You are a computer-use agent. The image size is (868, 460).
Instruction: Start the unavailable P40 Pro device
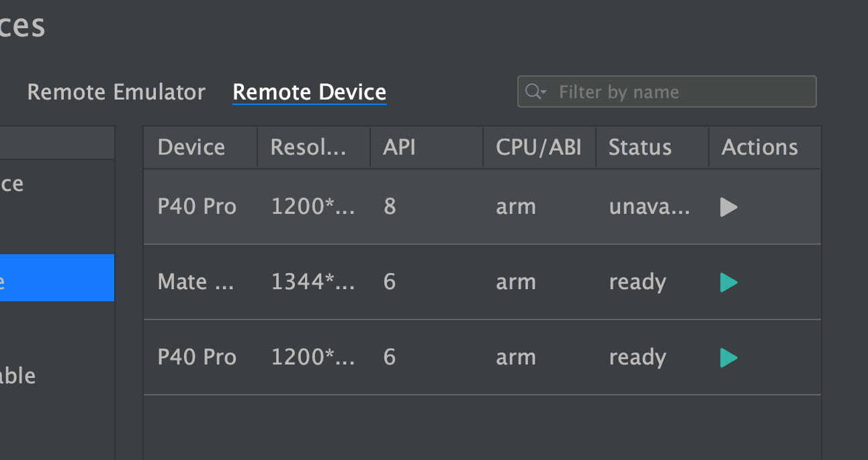coord(729,207)
